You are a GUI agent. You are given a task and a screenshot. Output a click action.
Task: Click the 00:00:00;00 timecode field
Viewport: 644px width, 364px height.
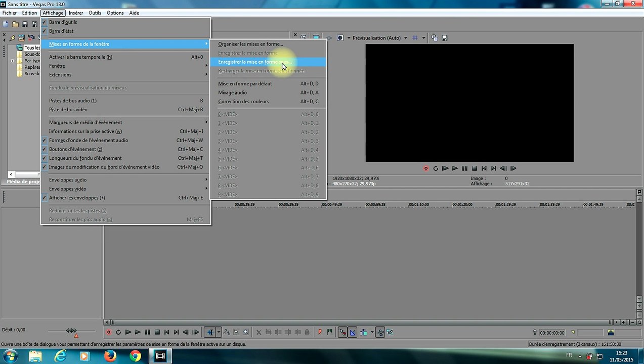pos(552,333)
